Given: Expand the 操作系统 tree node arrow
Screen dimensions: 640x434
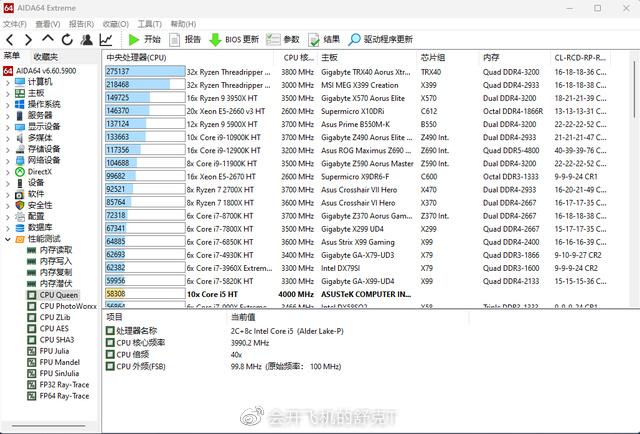Looking at the screenshot, I should (8, 105).
